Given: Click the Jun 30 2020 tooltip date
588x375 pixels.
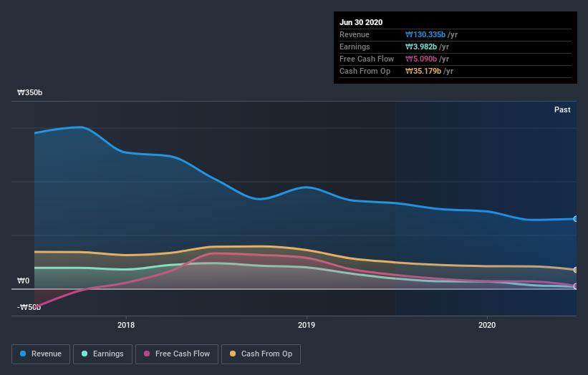Looking at the screenshot, I should point(361,22).
